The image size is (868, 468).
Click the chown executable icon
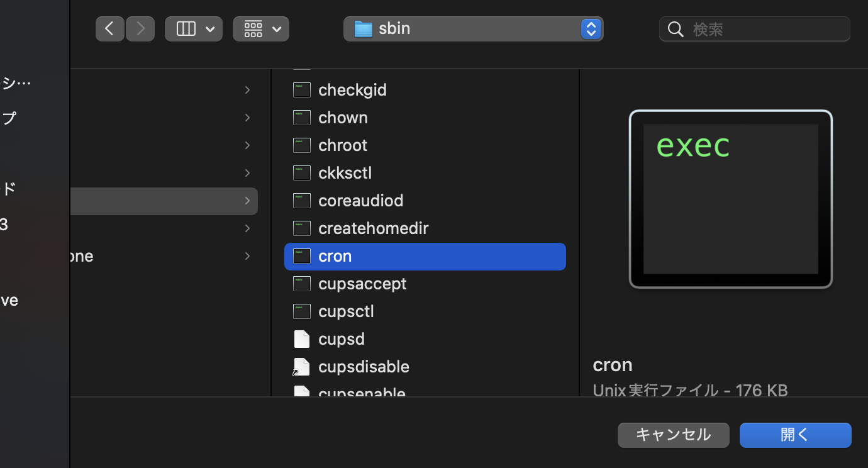pyautogui.click(x=301, y=118)
